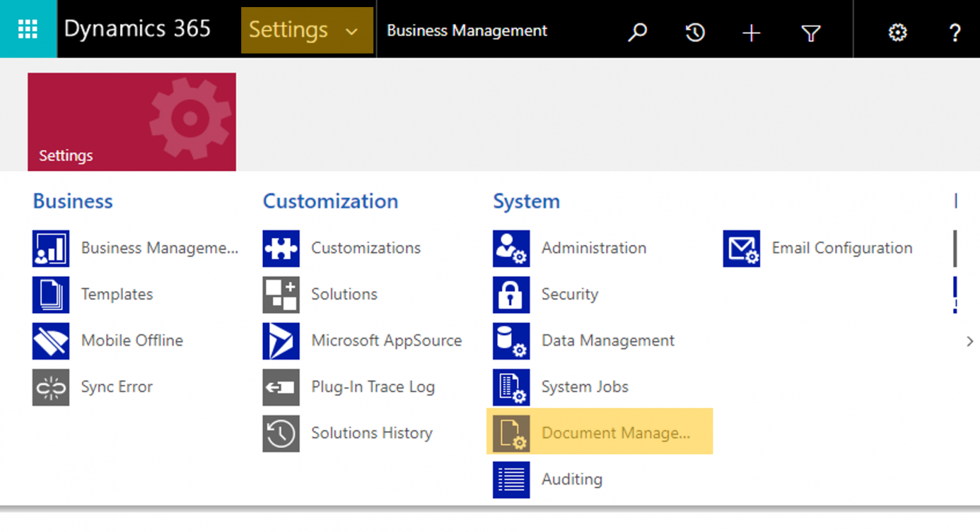
Task: Open Microsoft AppSource
Action: coord(386,341)
